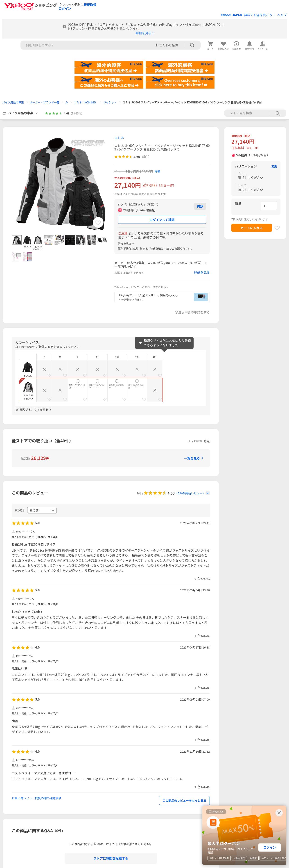The image size is (289, 868).
Task: Open the My Page person icon
Action: tap(262, 44)
